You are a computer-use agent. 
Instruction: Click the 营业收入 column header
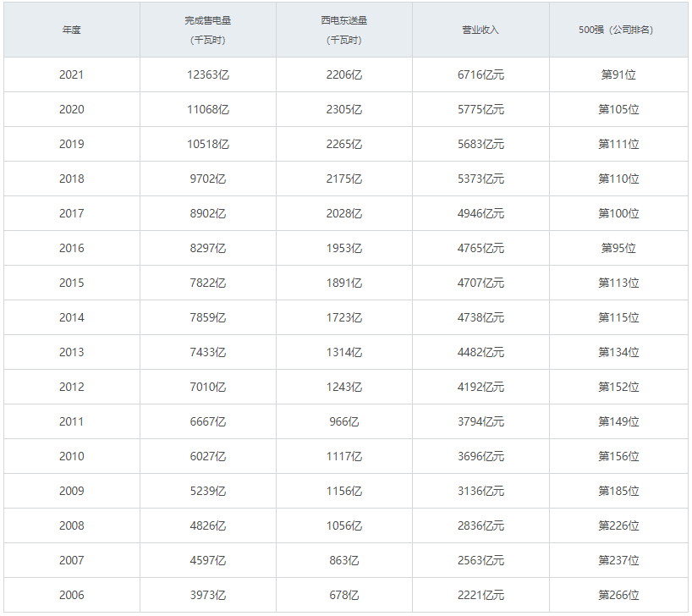[x=481, y=30]
